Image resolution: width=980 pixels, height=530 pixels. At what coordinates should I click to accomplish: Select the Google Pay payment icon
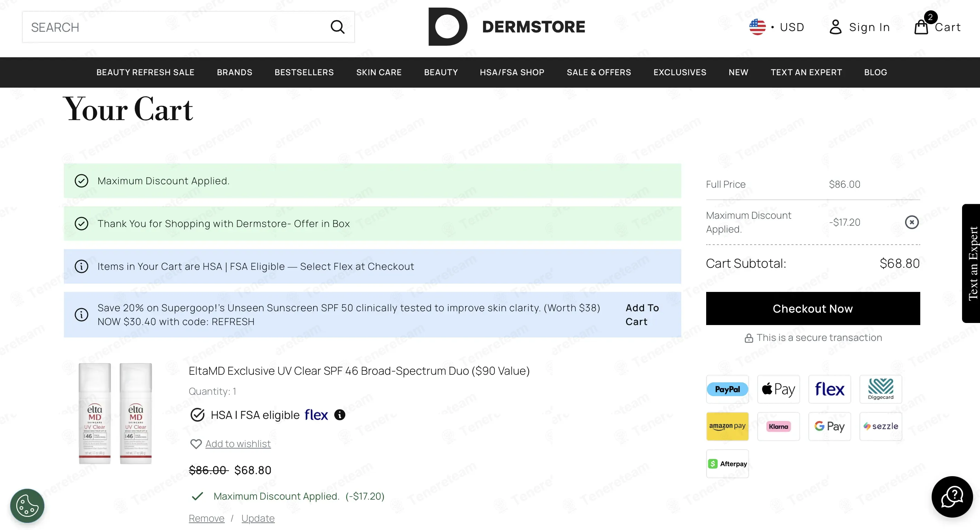pyautogui.click(x=829, y=426)
